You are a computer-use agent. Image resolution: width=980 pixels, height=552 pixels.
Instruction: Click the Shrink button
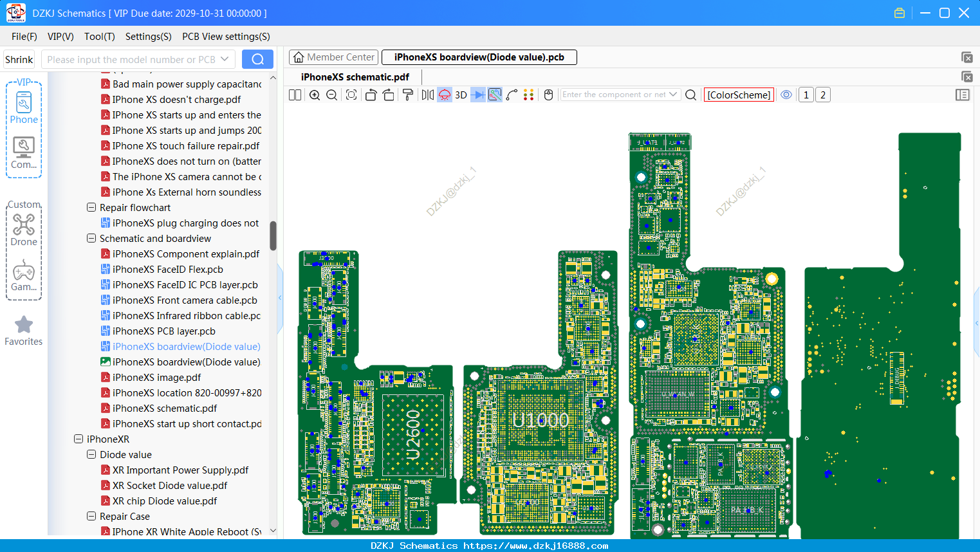pyautogui.click(x=19, y=59)
